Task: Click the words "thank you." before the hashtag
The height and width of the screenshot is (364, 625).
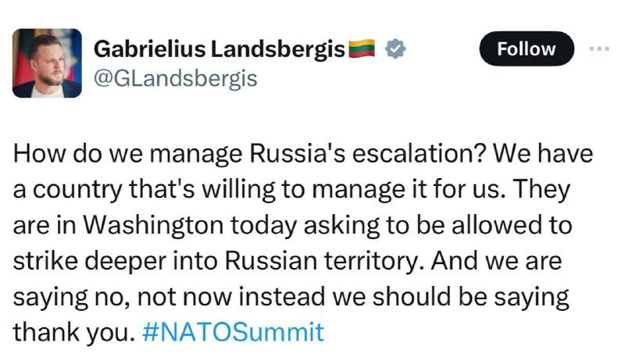Action: (x=74, y=333)
